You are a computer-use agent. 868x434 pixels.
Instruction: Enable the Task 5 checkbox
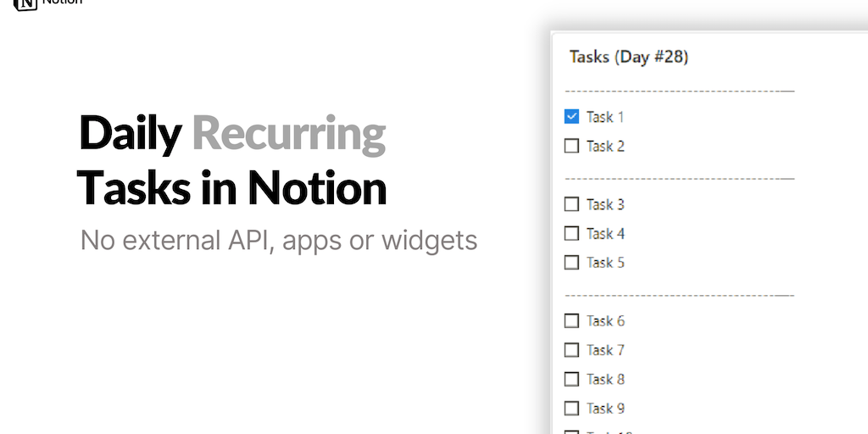click(x=571, y=262)
